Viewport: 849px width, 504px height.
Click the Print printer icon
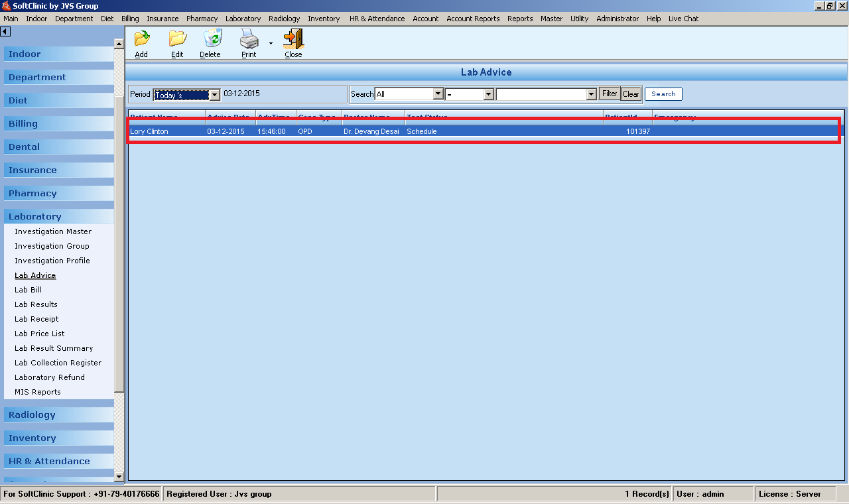tap(249, 40)
